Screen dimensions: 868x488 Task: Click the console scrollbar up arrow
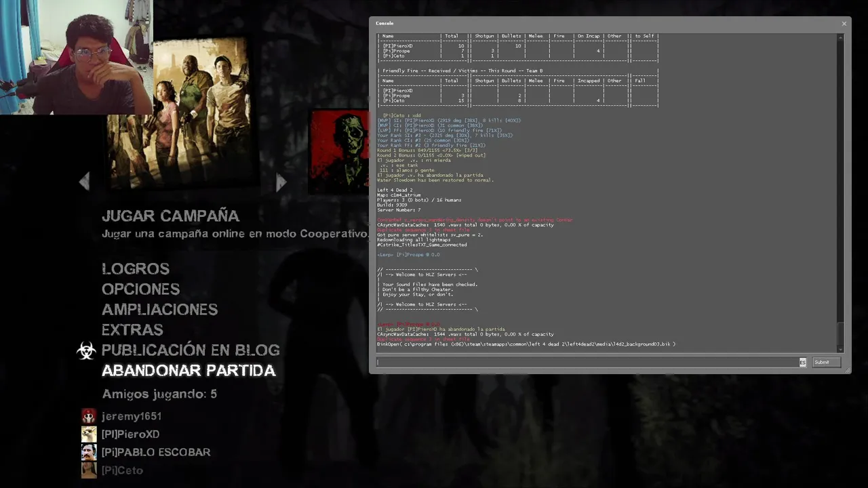pos(841,37)
